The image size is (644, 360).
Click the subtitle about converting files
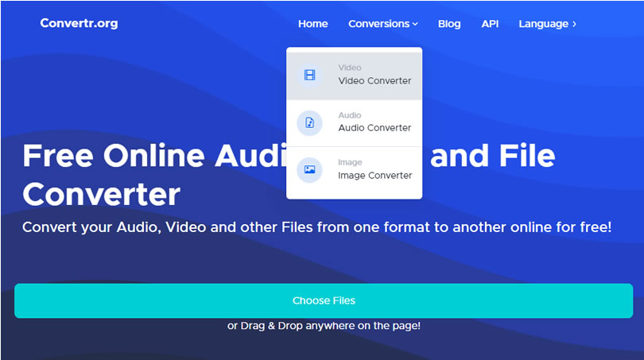click(316, 227)
